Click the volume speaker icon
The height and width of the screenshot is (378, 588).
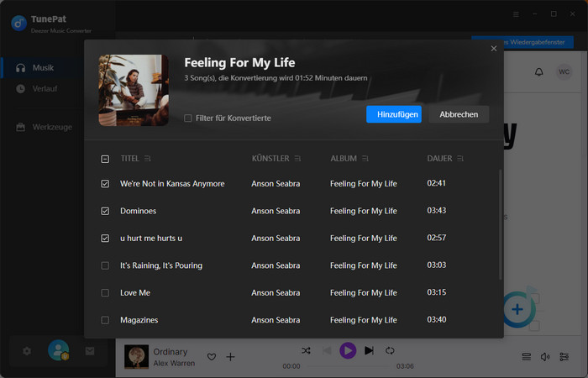tap(545, 357)
